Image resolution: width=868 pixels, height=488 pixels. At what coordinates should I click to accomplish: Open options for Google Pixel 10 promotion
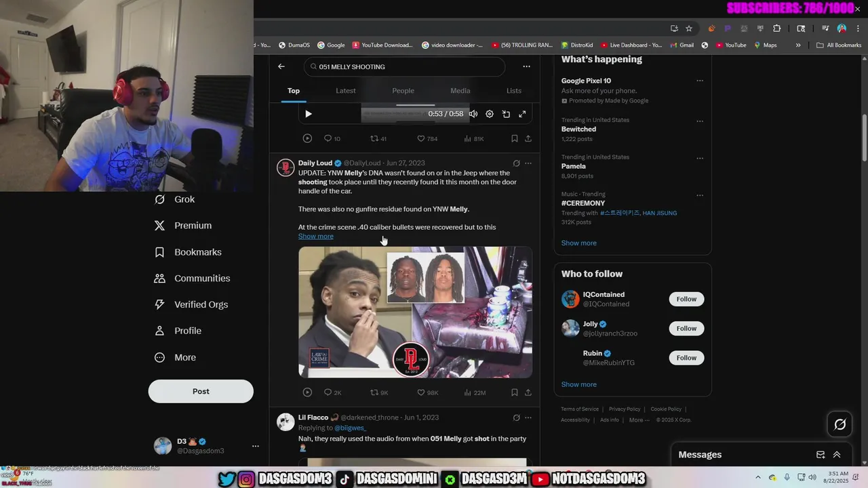point(700,81)
